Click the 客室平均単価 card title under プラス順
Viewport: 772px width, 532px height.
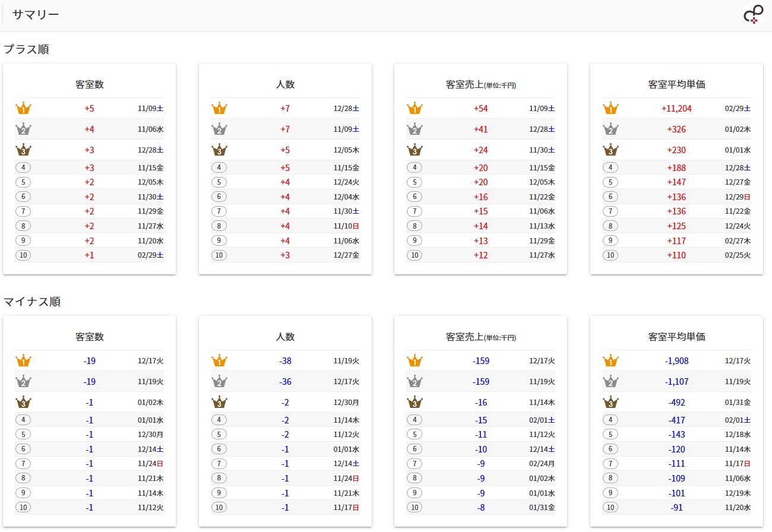[676, 84]
